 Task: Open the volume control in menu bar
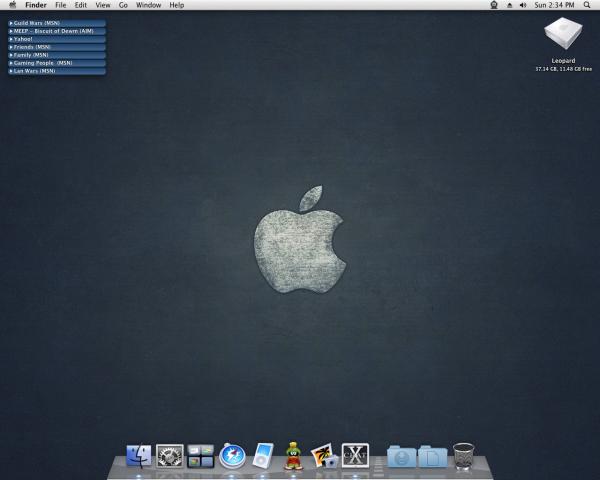523,5
